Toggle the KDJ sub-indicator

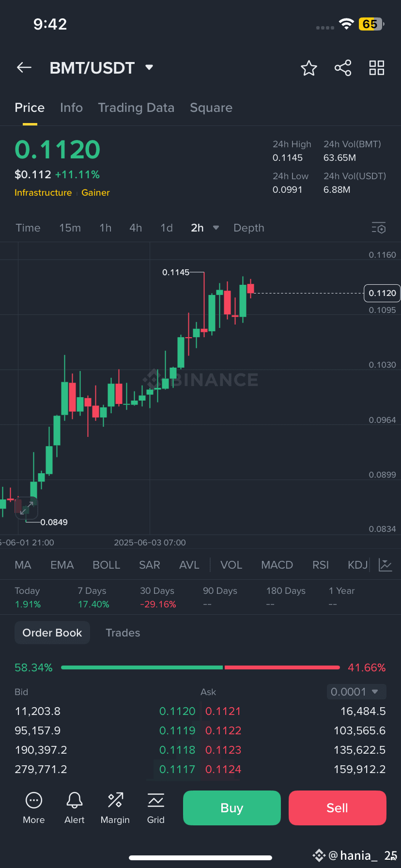(358, 565)
